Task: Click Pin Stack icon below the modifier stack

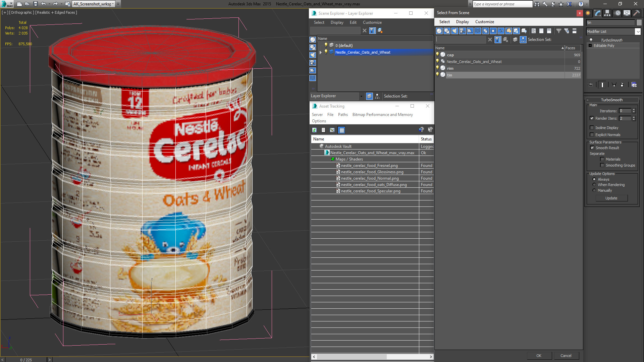Action: pyautogui.click(x=591, y=85)
